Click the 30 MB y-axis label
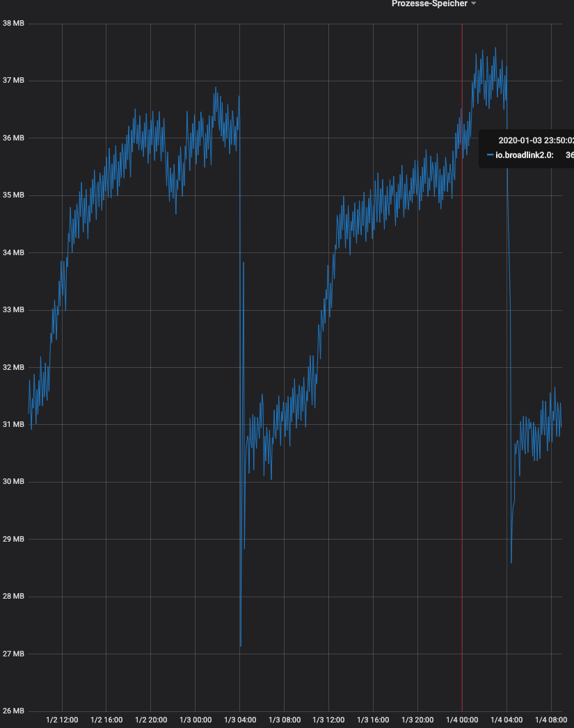Screen dimensions: 574x728 click(x=13, y=481)
